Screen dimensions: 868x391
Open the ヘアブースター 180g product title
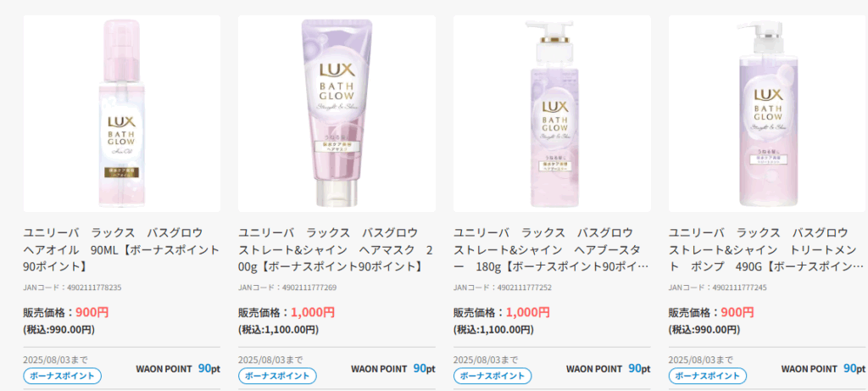(x=552, y=249)
